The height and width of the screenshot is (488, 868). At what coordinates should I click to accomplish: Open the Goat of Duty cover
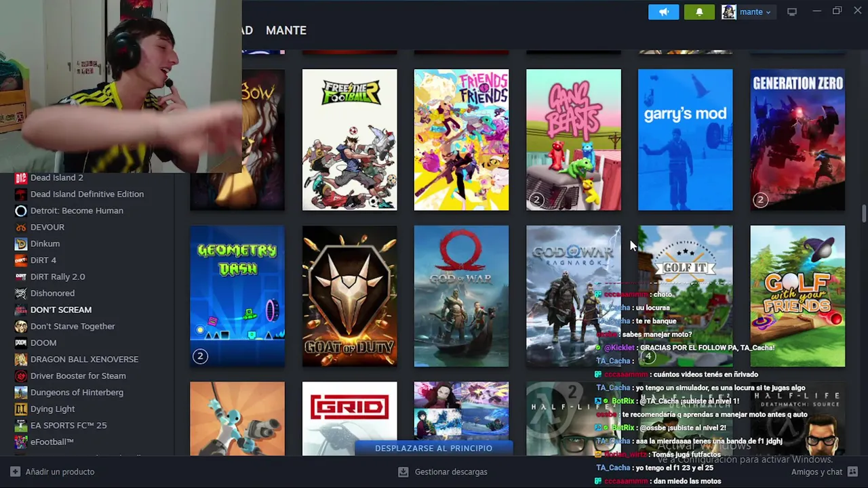tap(349, 296)
